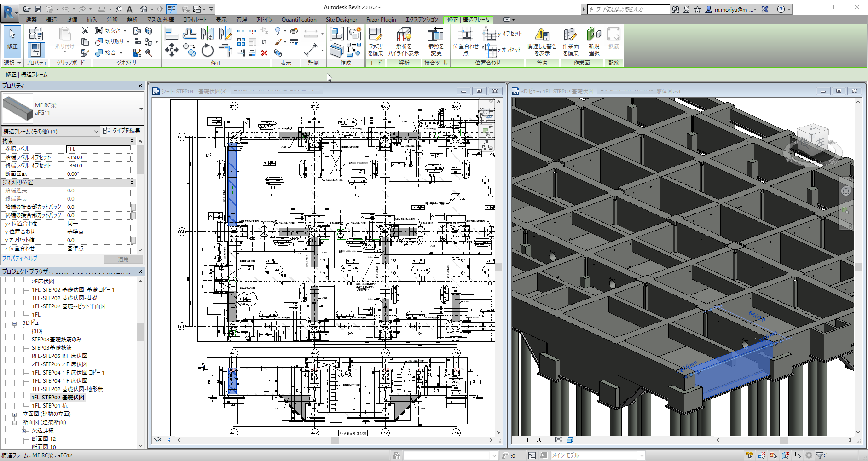This screenshot has width=868, height=461.
Task: Toggle Drag Elements on Selection in status bar
Action: click(797, 455)
